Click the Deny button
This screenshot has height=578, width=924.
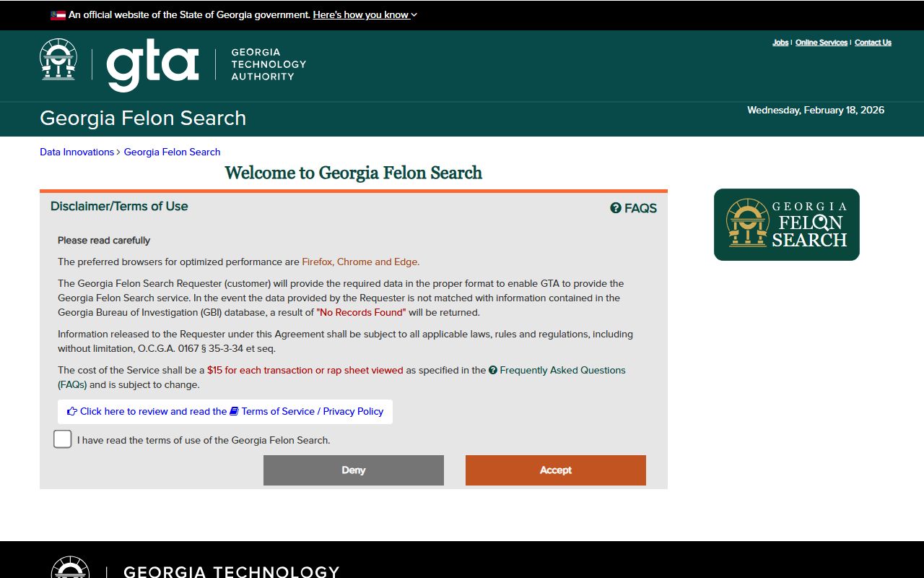click(354, 470)
